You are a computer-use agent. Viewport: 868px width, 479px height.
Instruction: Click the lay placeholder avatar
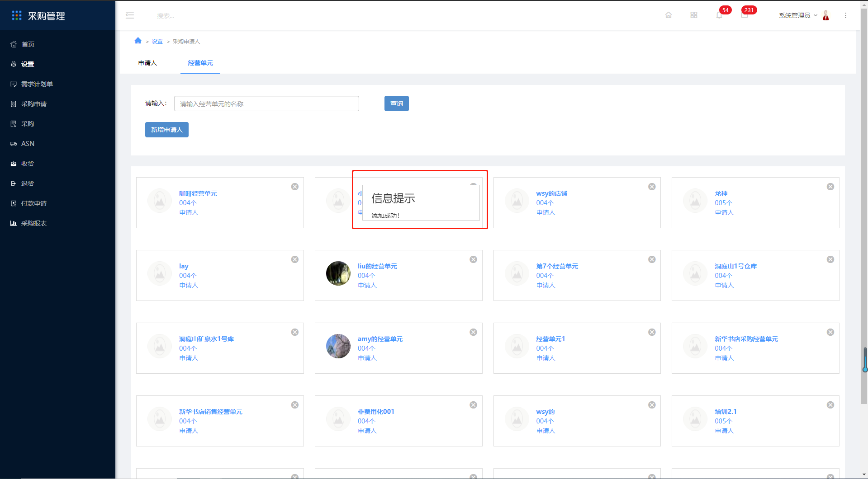click(160, 273)
